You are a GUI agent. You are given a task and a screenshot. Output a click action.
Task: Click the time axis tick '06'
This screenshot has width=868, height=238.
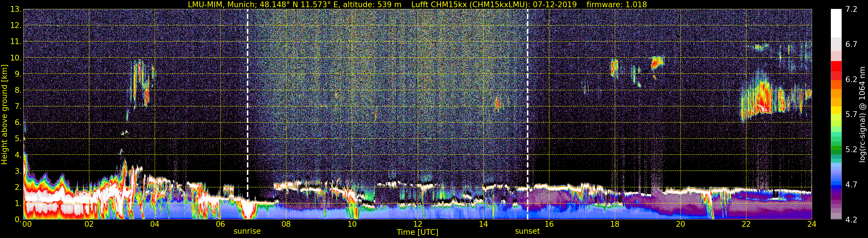(220, 224)
